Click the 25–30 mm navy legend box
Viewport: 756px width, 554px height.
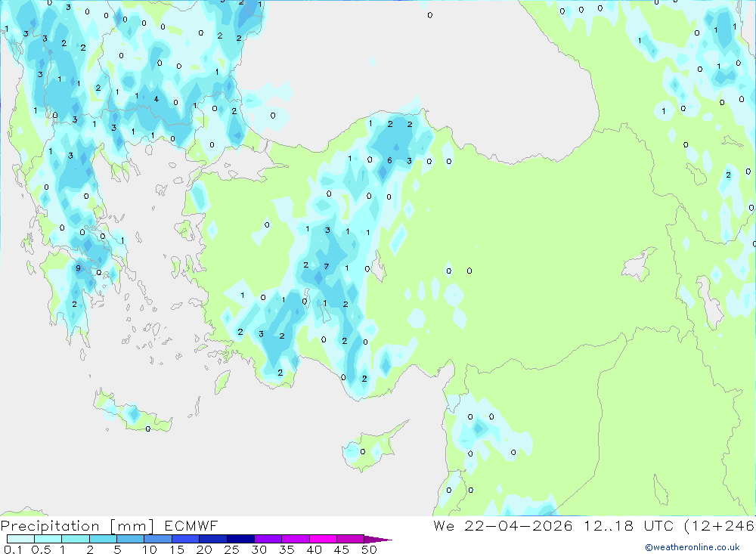(240, 539)
